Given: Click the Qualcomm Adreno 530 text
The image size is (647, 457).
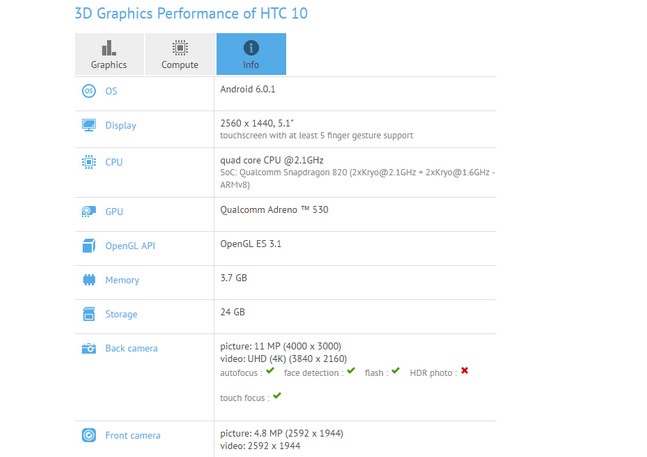Looking at the screenshot, I should (274, 210).
